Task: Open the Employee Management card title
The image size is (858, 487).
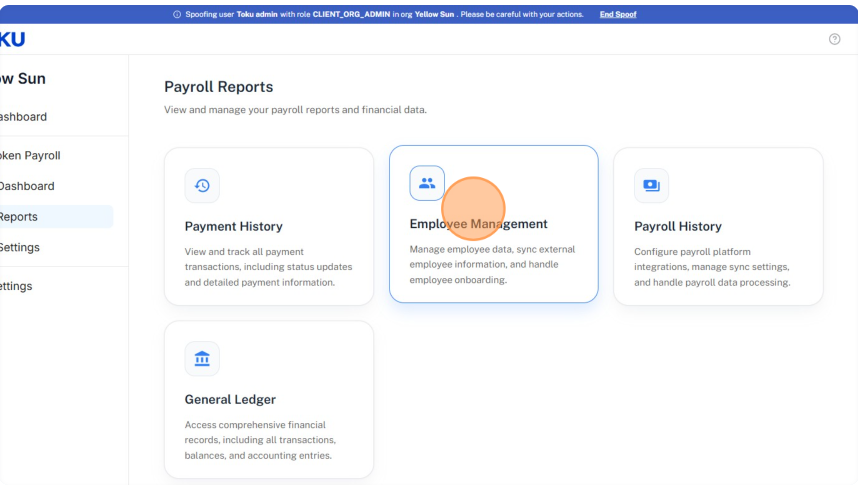Action: coord(478,224)
